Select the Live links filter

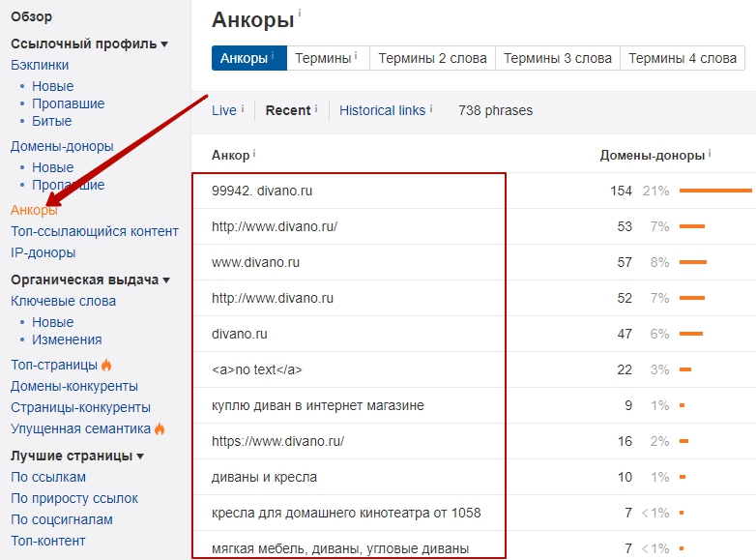[224, 110]
